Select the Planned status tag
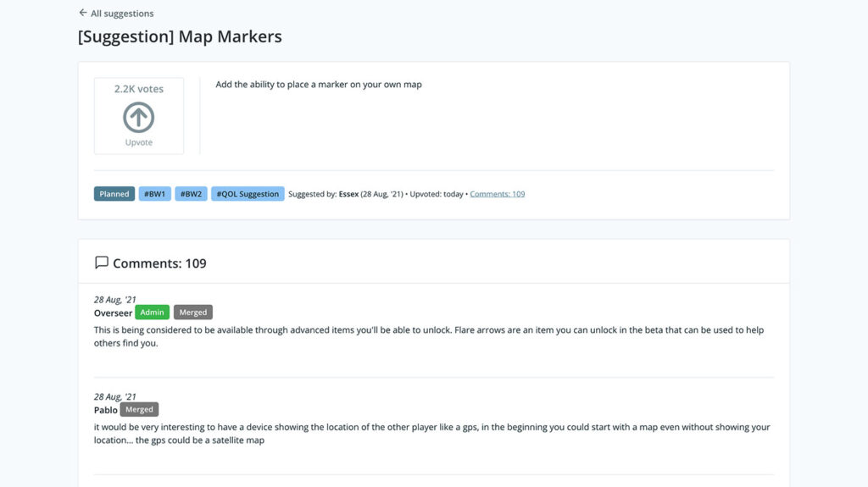868x487 pixels. pyautogui.click(x=114, y=194)
